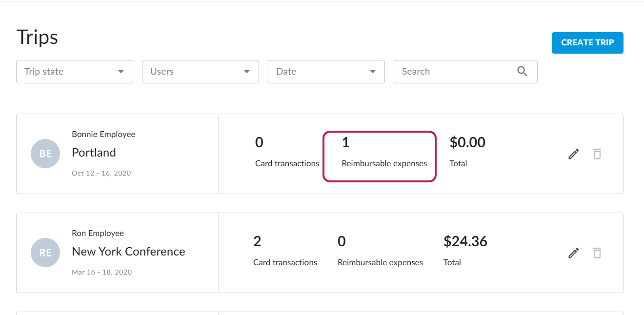
Task: Open the Date filter dropdown
Action: pyautogui.click(x=326, y=72)
